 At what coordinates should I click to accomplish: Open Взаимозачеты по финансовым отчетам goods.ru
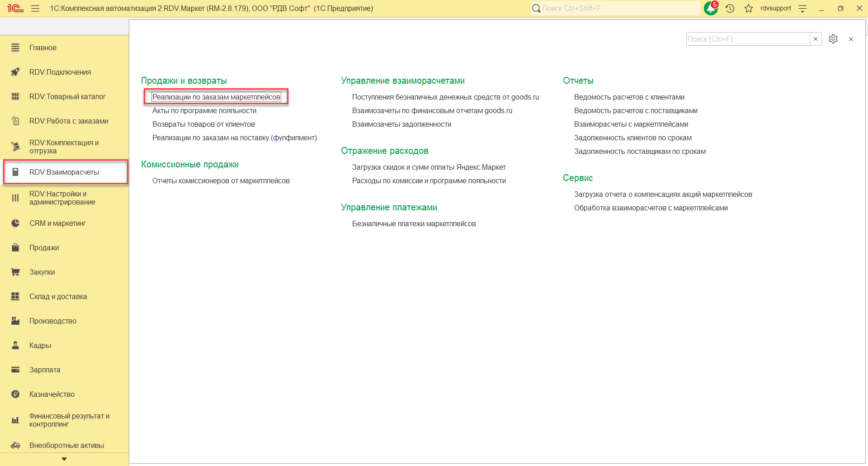432,110
